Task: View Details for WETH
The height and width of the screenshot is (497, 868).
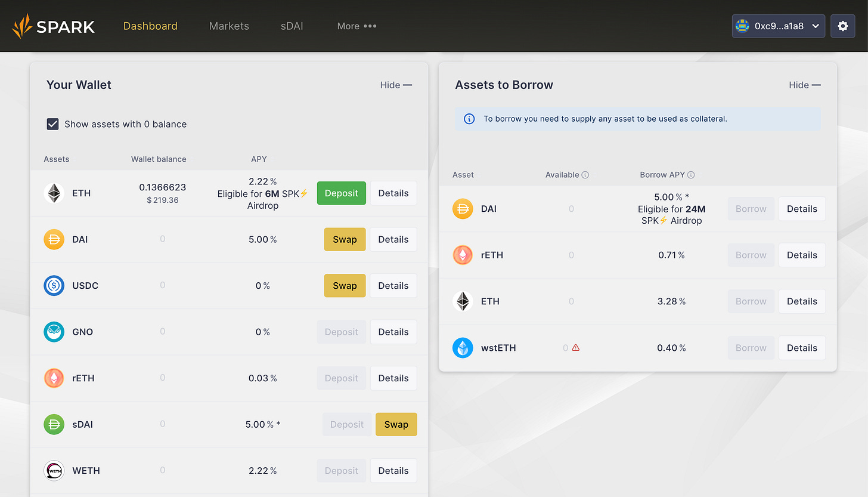Action: coord(393,471)
